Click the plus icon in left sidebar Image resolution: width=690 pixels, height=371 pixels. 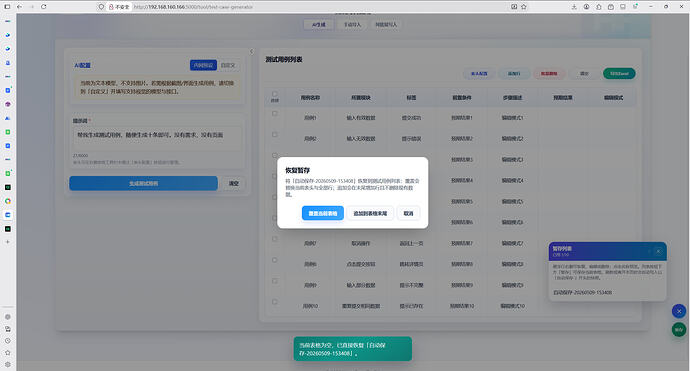pyautogui.click(x=7, y=242)
